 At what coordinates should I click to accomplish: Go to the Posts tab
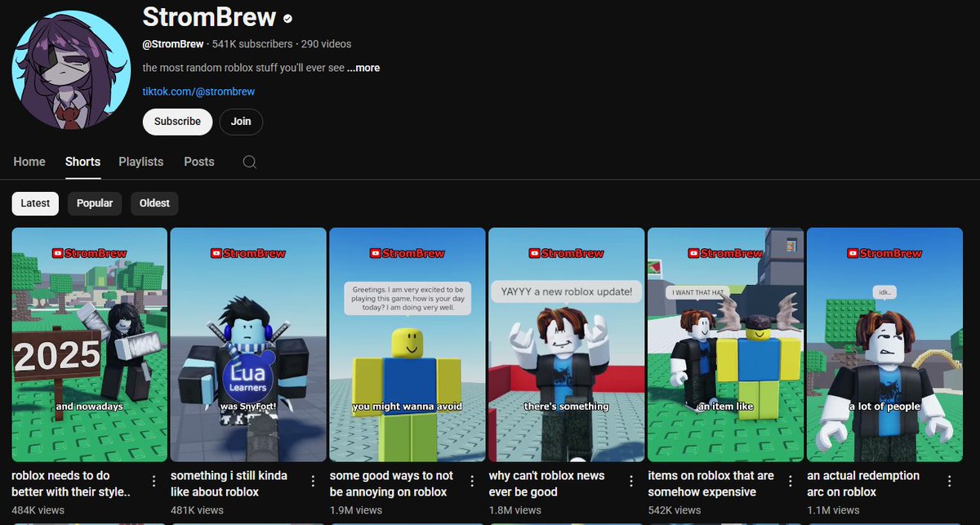[199, 162]
